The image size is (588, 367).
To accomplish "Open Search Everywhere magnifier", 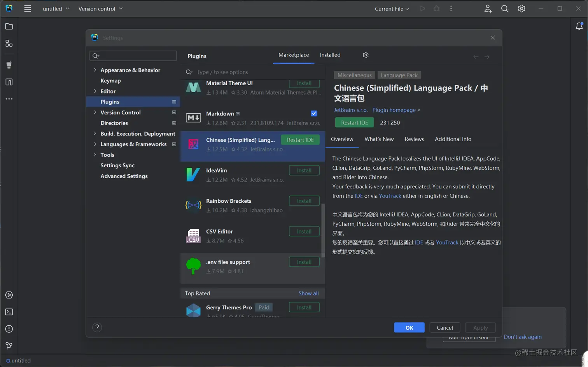I will (x=505, y=9).
